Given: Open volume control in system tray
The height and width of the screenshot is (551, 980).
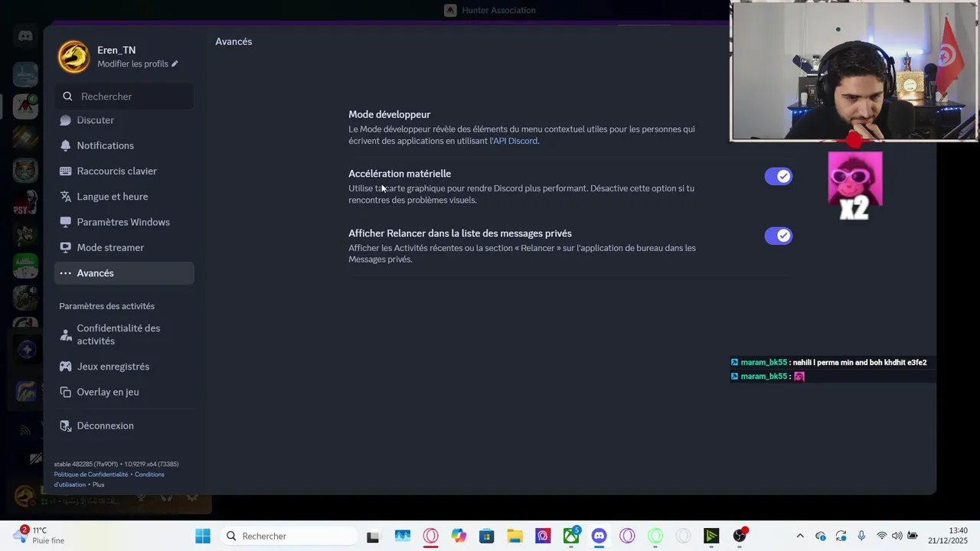Looking at the screenshot, I should click(897, 536).
